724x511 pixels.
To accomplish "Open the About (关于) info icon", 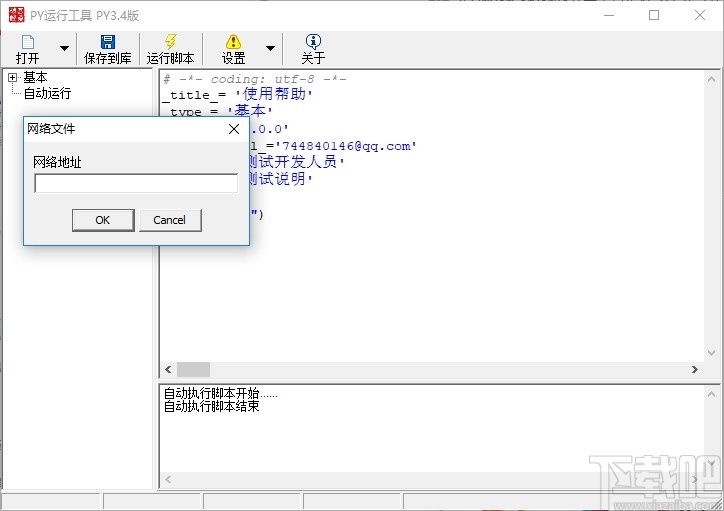I will pos(313,42).
